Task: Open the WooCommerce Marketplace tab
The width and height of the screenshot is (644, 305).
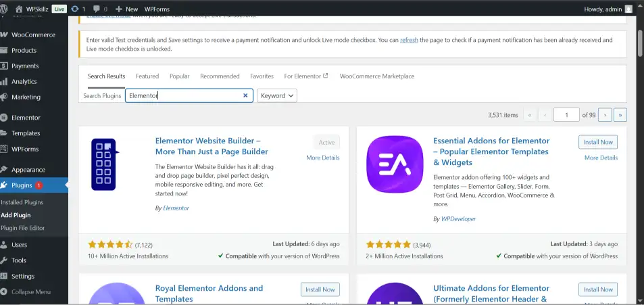Action: pyautogui.click(x=377, y=76)
